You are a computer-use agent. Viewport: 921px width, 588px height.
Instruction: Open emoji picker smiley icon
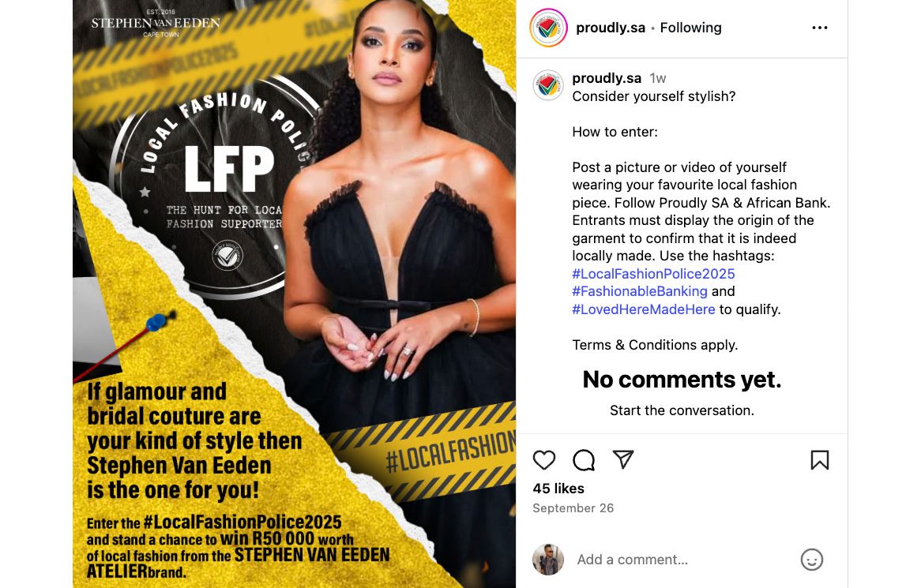click(812, 560)
